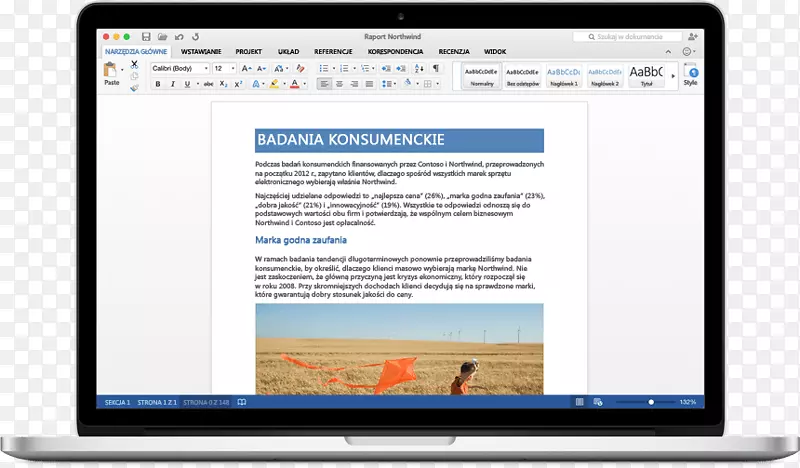Apply the Nagłówek 2 style
This screenshot has width=800, height=468.
coord(605,76)
